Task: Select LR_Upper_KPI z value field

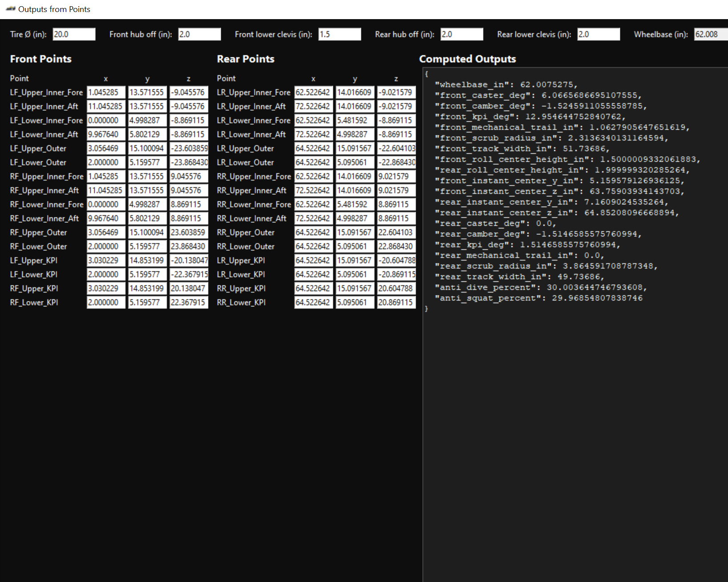Action: [x=396, y=261]
